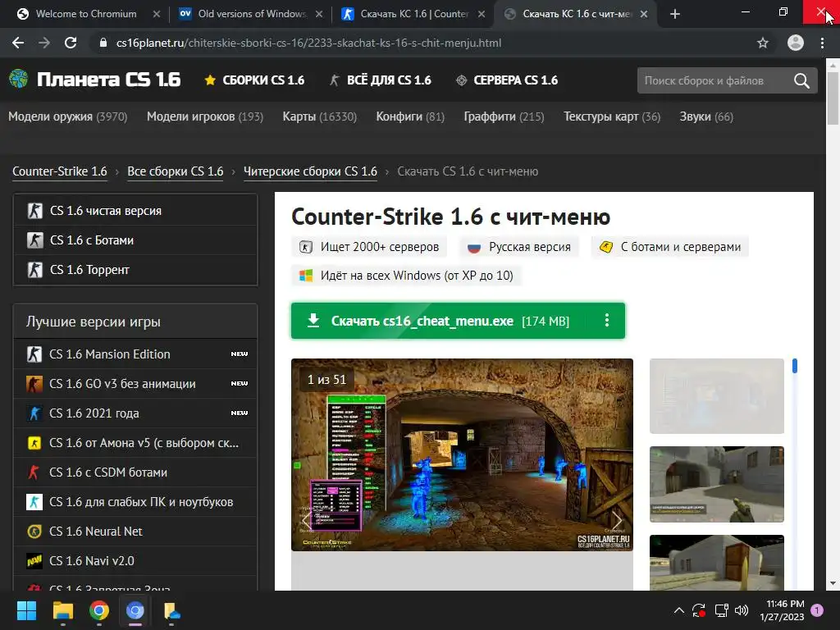840x630 pixels.
Task: Open Конфиги category
Action: click(x=410, y=116)
